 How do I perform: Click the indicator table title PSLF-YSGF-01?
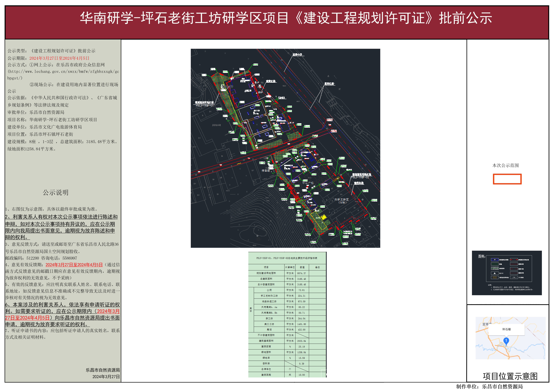pos(287,258)
